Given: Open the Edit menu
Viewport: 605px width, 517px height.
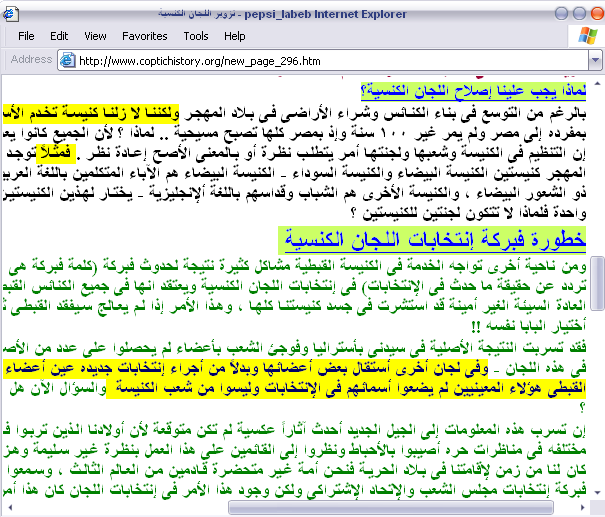Looking at the screenshot, I should click(59, 36).
